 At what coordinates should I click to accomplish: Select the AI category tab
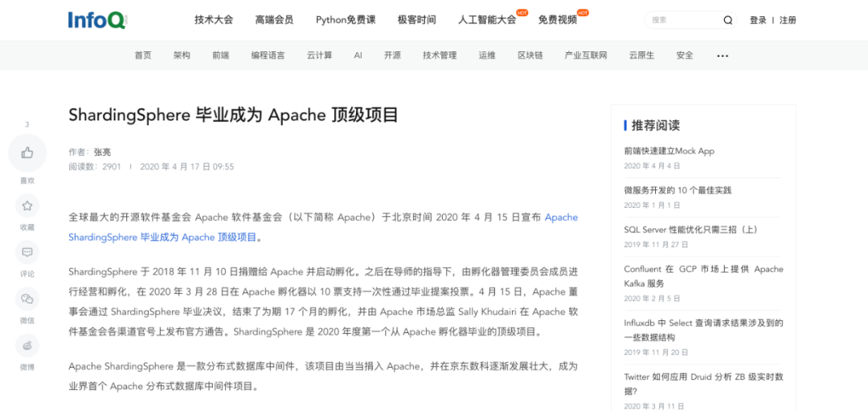(358, 55)
